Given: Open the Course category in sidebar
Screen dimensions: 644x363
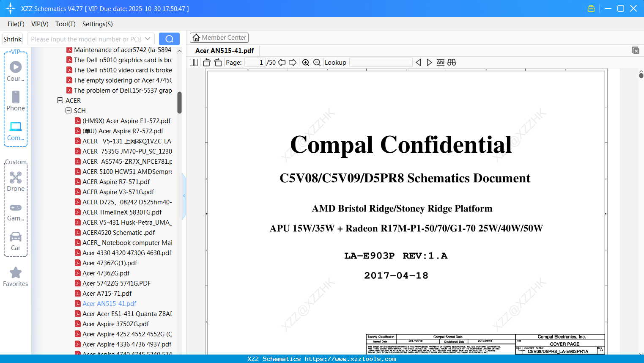Looking at the screenshot, I should pos(16,71).
